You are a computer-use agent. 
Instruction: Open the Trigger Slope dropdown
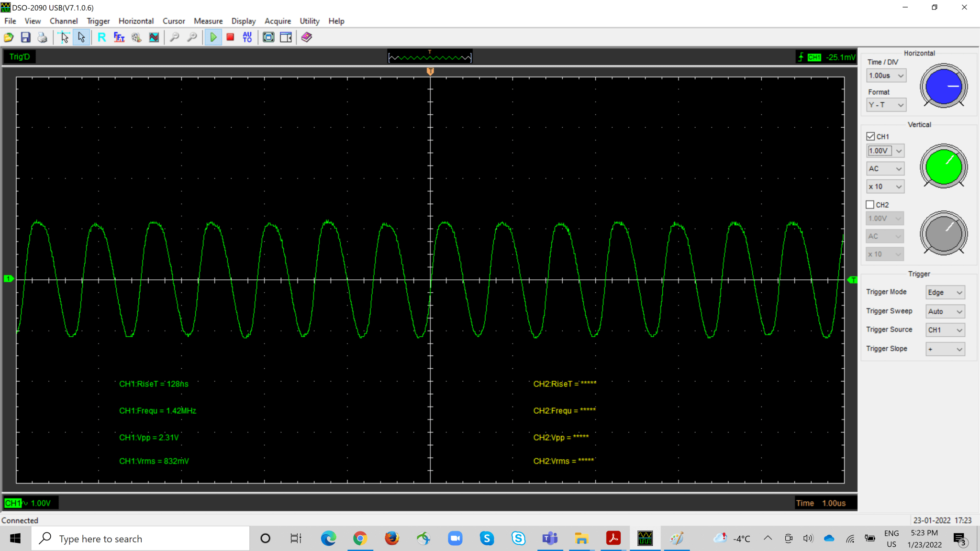point(945,349)
